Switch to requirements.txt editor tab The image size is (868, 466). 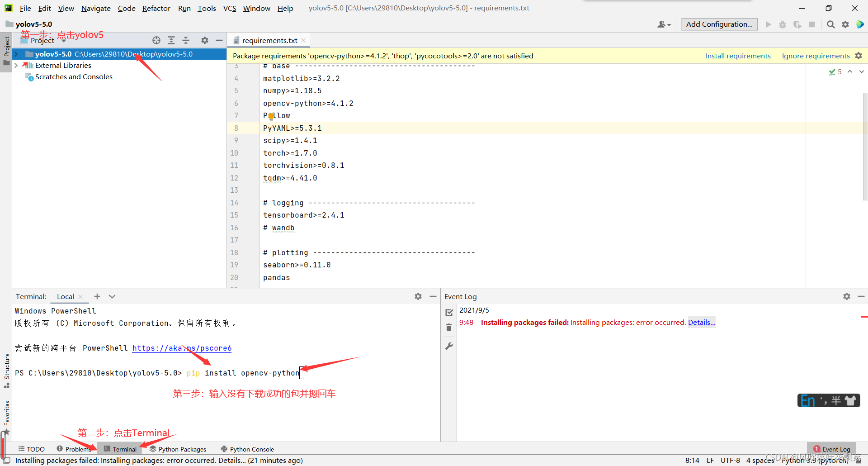(x=269, y=40)
